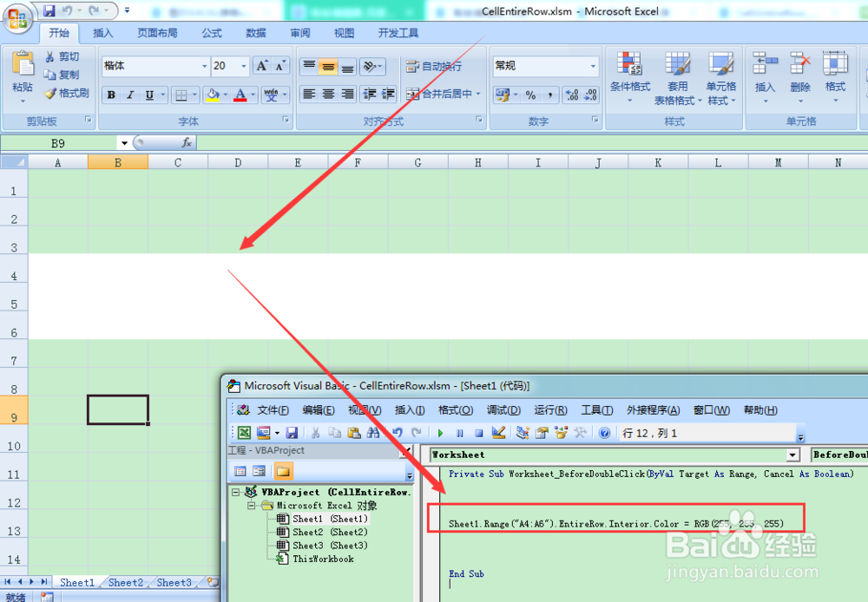This screenshot has height=602, width=868.
Task: Open font name dropdown showing 楷体
Action: pos(204,66)
